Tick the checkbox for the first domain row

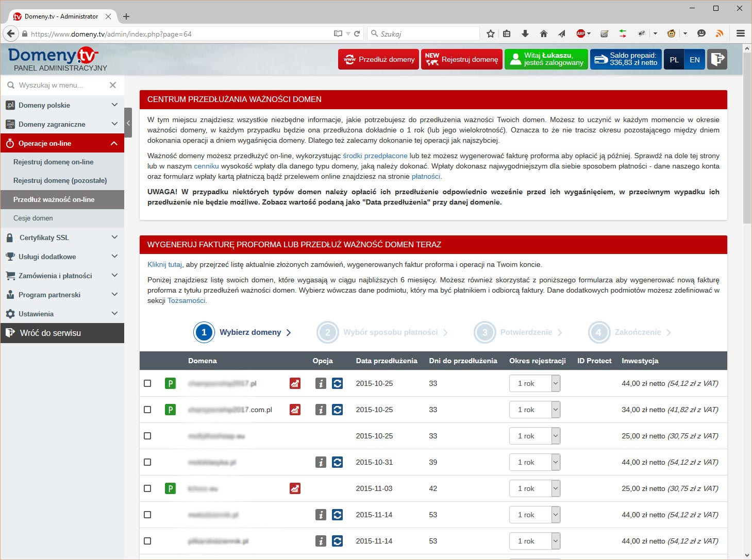click(x=147, y=383)
